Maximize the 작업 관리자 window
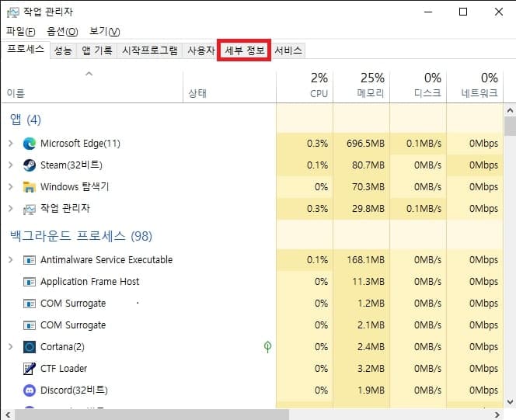 [463, 12]
